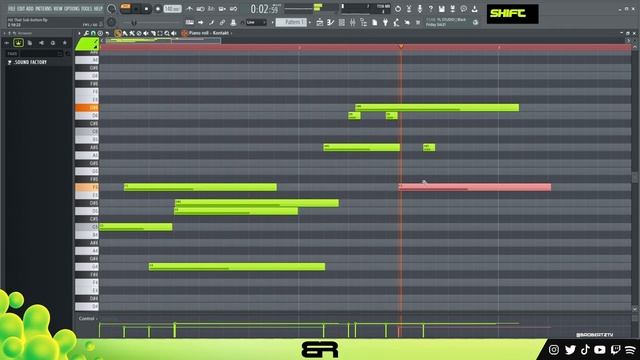Viewport: 640px width, 360px height.
Task: Open the undo history icon
Action: click(x=398, y=9)
